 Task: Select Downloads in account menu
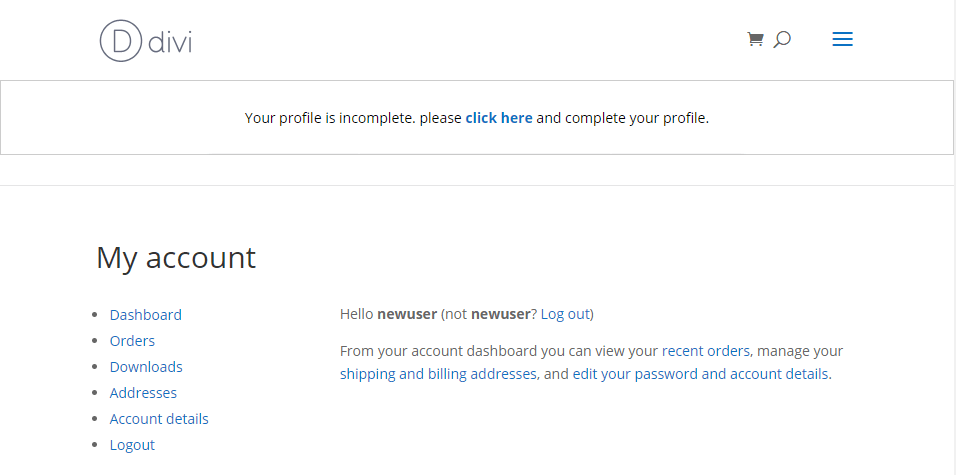click(146, 367)
